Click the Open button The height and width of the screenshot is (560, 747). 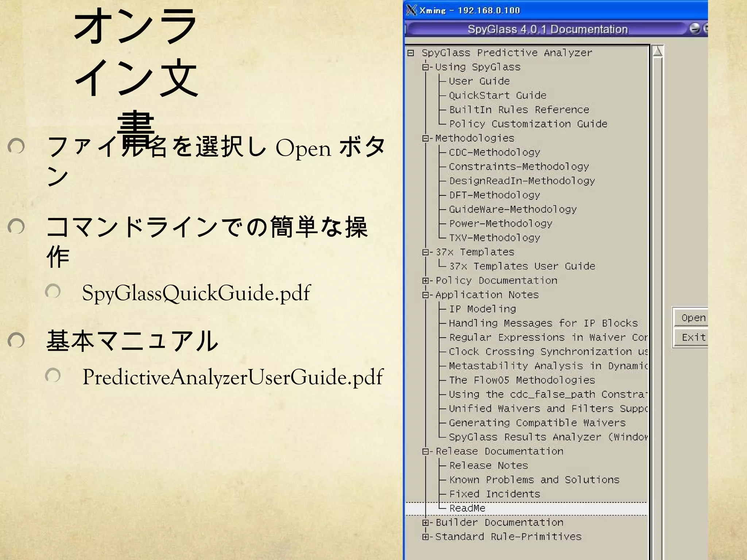(x=691, y=318)
